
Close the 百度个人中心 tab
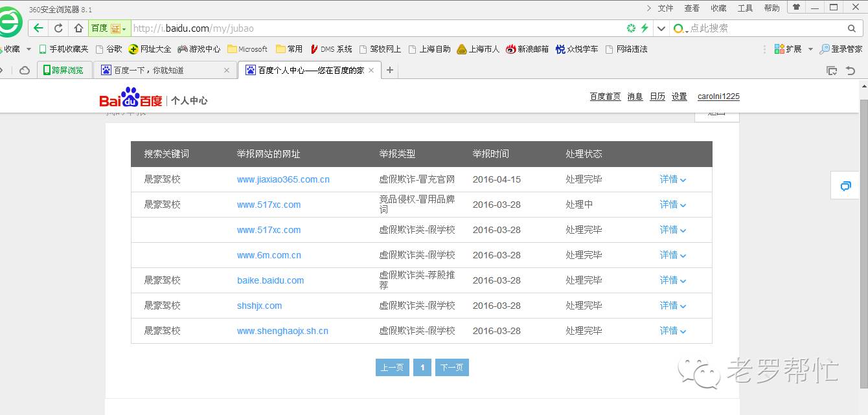click(x=371, y=70)
